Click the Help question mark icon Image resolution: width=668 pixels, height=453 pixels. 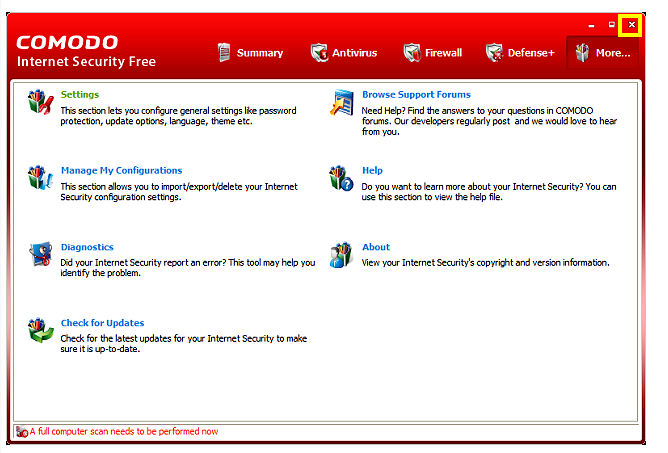(341, 178)
